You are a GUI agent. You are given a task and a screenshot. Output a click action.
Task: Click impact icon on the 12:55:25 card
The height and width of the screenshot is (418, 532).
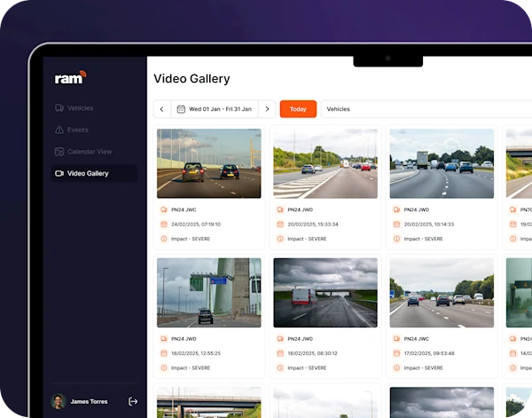(x=164, y=367)
